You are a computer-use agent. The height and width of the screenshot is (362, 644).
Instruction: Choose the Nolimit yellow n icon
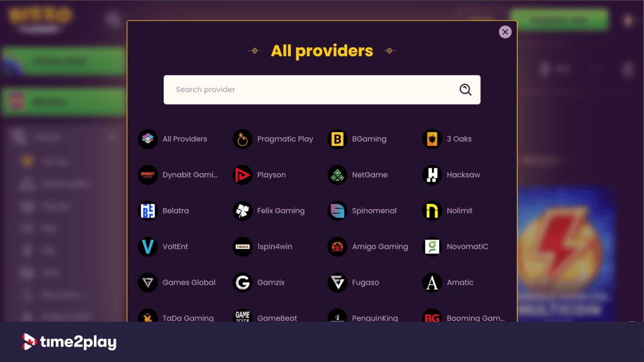(x=432, y=211)
